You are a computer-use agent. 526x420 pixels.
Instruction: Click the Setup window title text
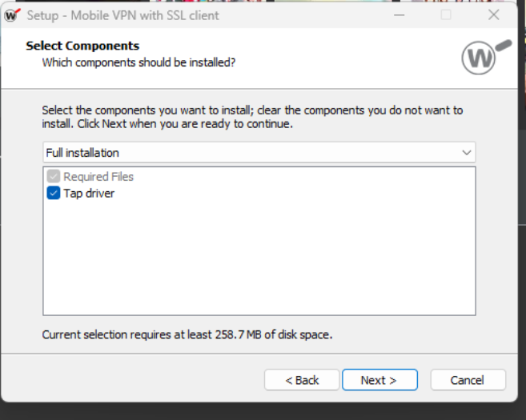(x=123, y=15)
